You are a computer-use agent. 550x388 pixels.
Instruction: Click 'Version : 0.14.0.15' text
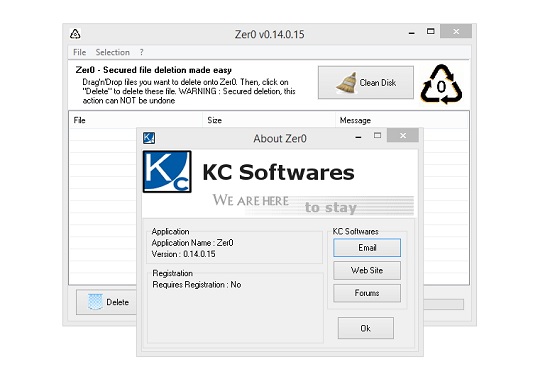pos(183,254)
